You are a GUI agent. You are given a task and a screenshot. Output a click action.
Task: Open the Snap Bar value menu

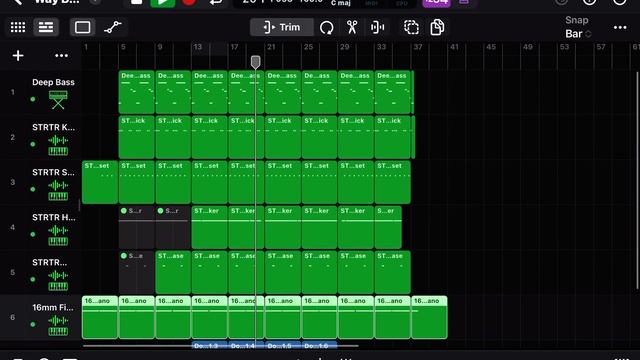point(578,34)
